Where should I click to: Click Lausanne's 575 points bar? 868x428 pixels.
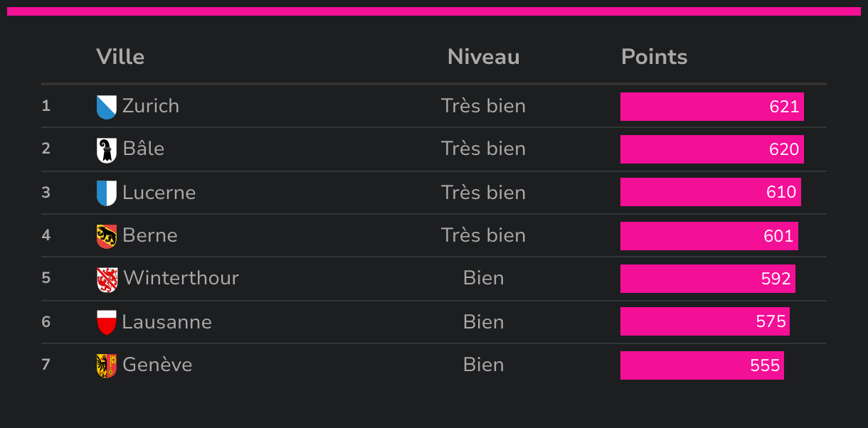click(x=704, y=321)
